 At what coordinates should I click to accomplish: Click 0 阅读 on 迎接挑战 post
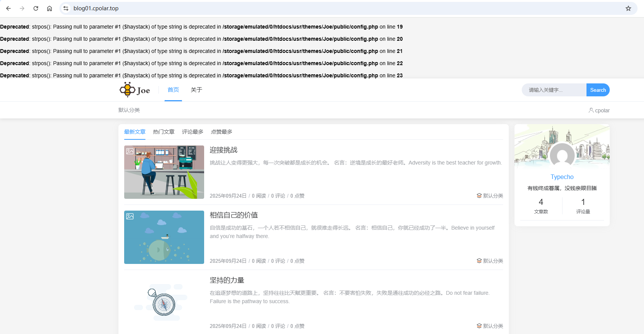(259, 196)
